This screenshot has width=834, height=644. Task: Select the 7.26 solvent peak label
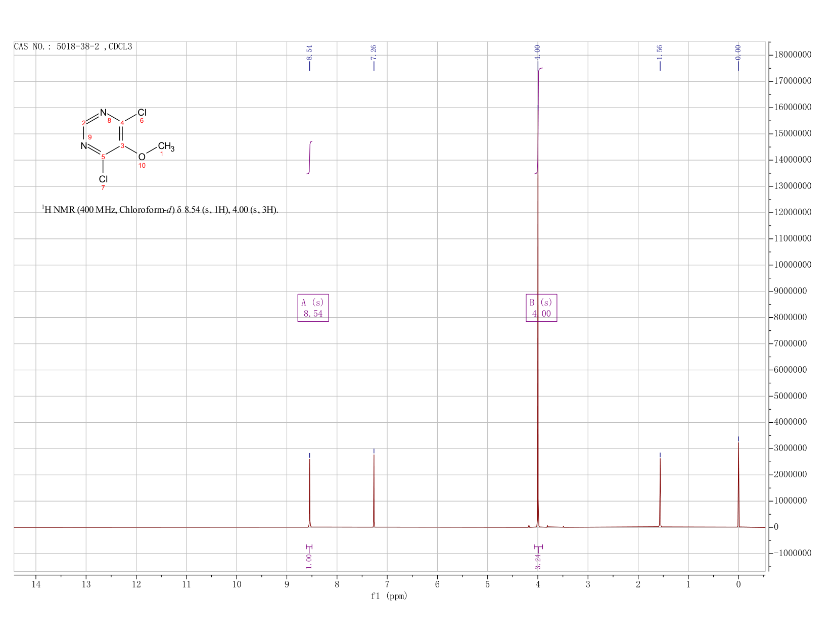pyautogui.click(x=374, y=51)
